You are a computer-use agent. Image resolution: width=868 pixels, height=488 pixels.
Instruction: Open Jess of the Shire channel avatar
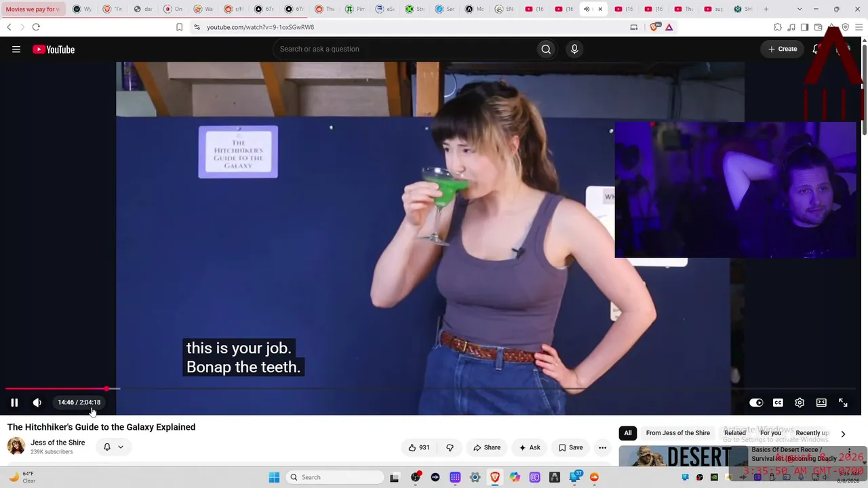click(16, 446)
